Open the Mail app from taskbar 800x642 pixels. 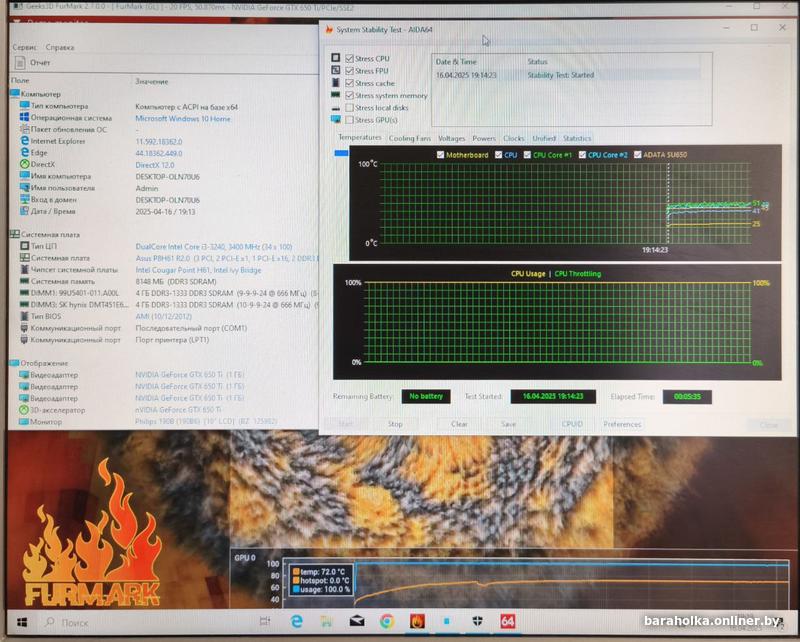(357, 621)
